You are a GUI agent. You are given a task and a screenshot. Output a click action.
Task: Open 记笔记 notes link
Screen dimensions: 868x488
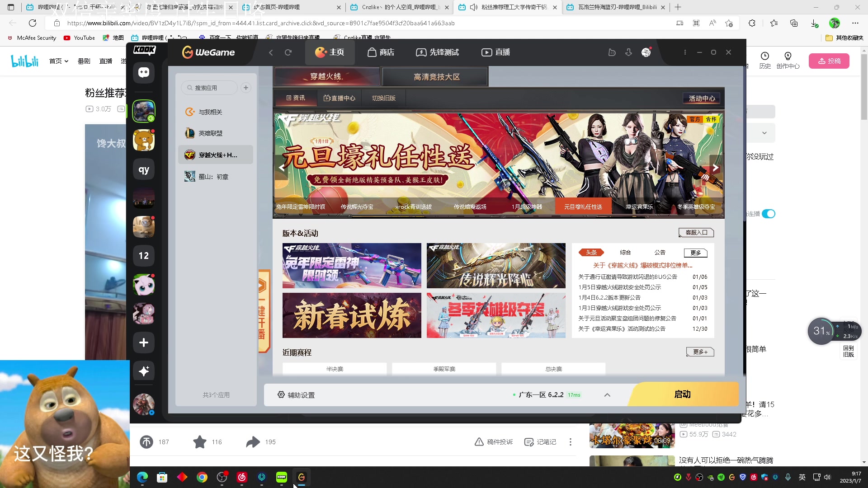coord(540,442)
